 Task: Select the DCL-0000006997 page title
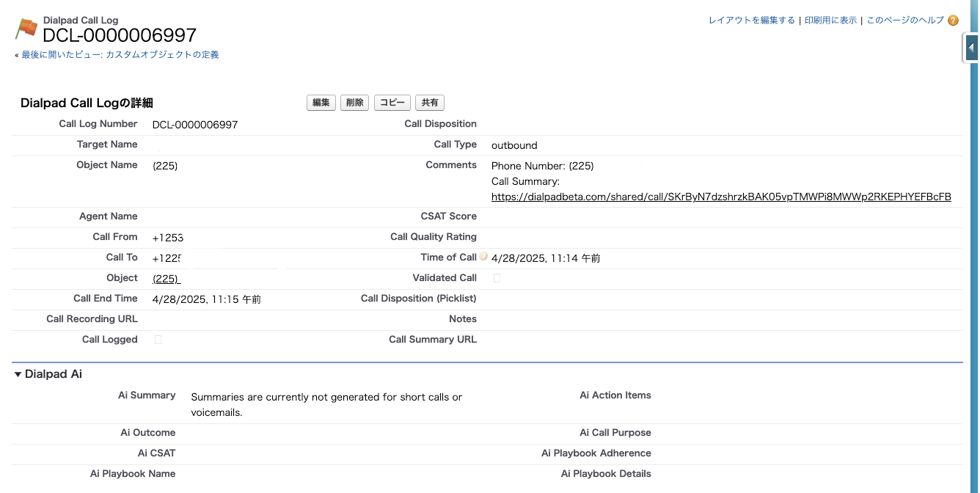point(120,35)
